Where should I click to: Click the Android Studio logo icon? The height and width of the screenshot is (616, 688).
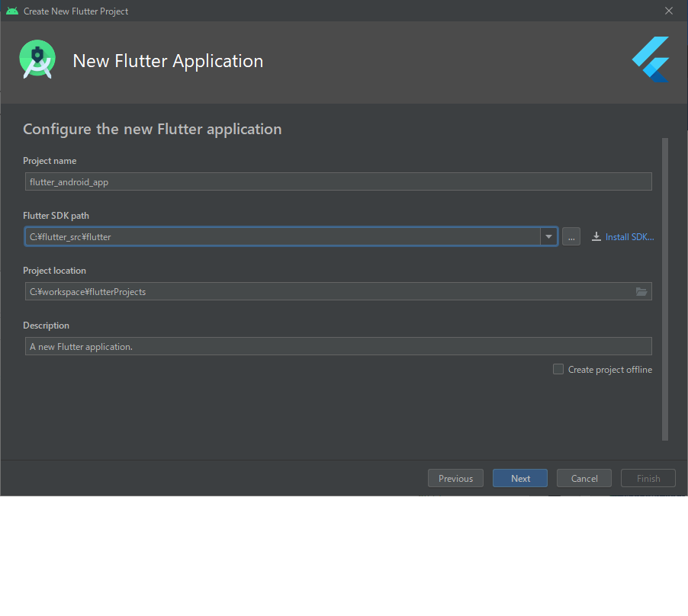tap(37, 59)
